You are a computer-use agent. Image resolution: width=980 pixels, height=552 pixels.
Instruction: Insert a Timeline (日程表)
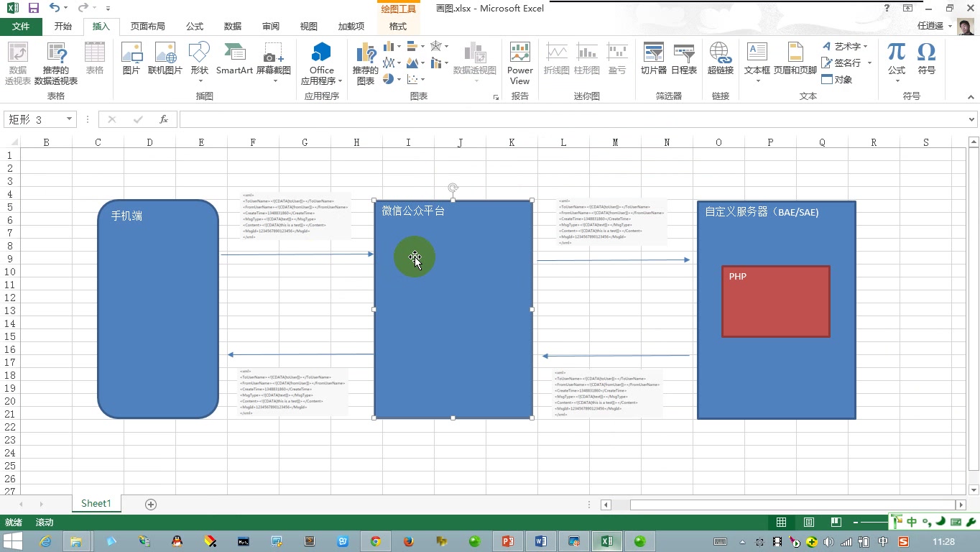coord(684,59)
